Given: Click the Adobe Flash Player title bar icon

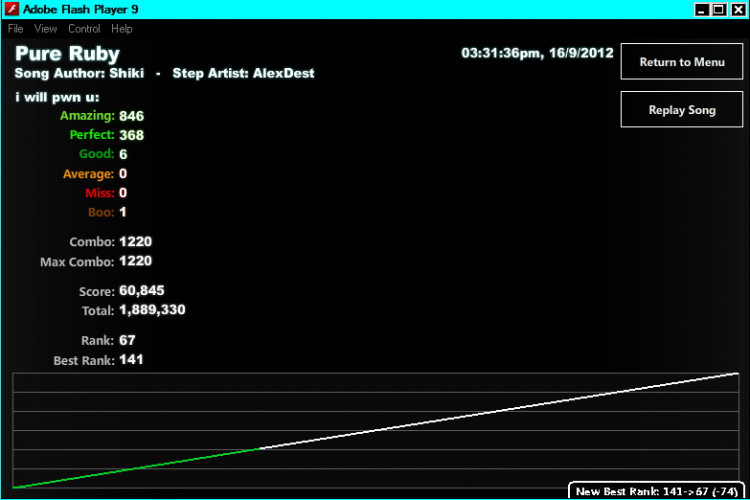Looking at the screenshot, I should [11, 9].
